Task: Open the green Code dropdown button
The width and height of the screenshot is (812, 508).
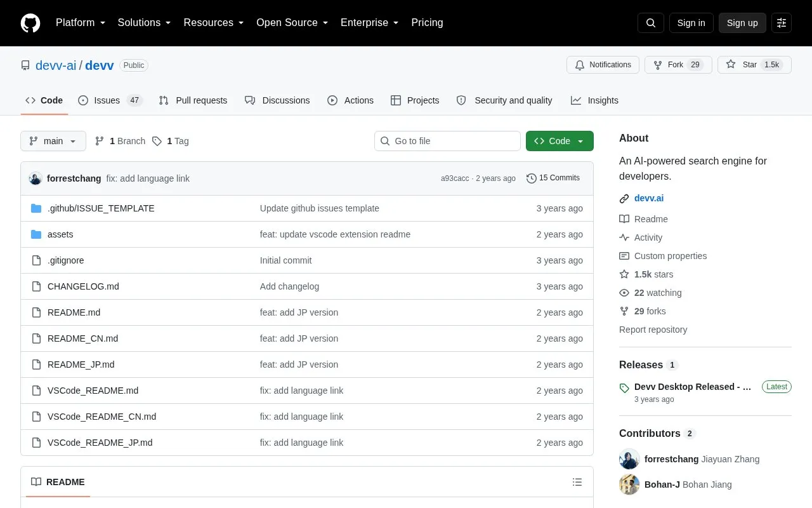Action: (560, 141)
